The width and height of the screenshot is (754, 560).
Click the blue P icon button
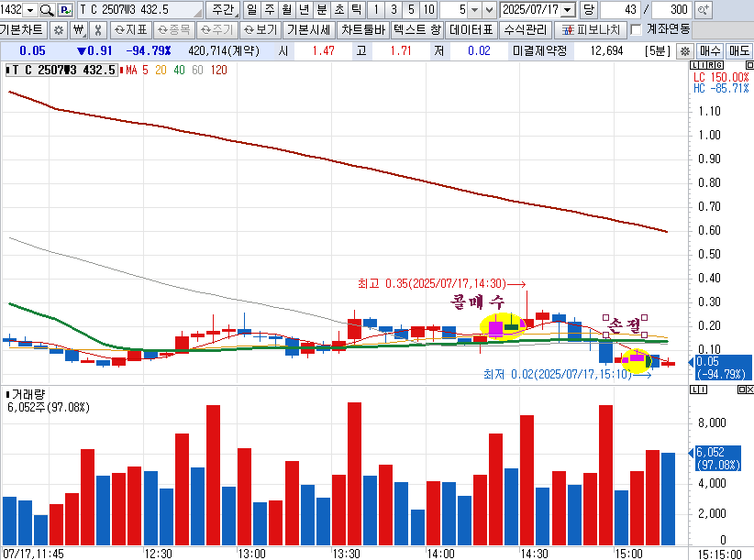(x=65, y=9)
